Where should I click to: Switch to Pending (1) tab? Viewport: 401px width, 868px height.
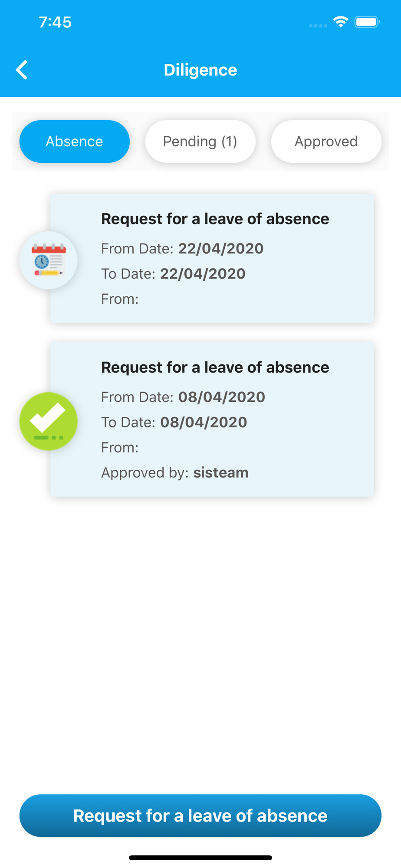[200, 141]
